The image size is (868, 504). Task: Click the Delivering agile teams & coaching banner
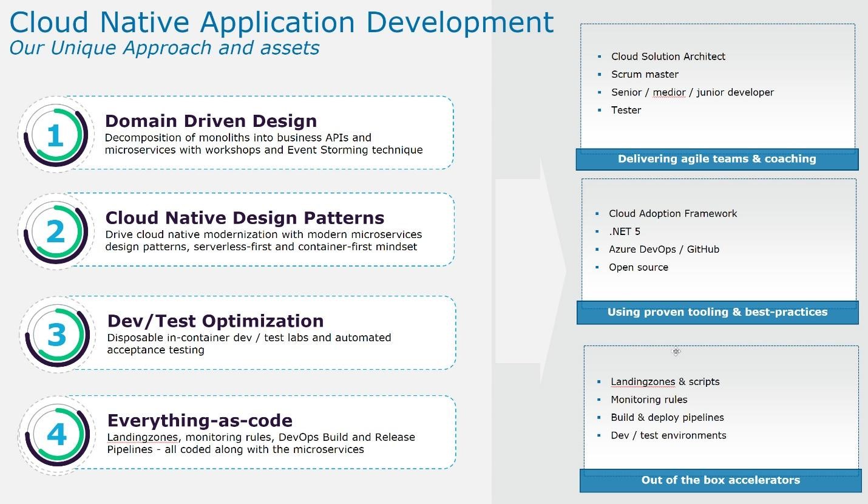point(716,159)
